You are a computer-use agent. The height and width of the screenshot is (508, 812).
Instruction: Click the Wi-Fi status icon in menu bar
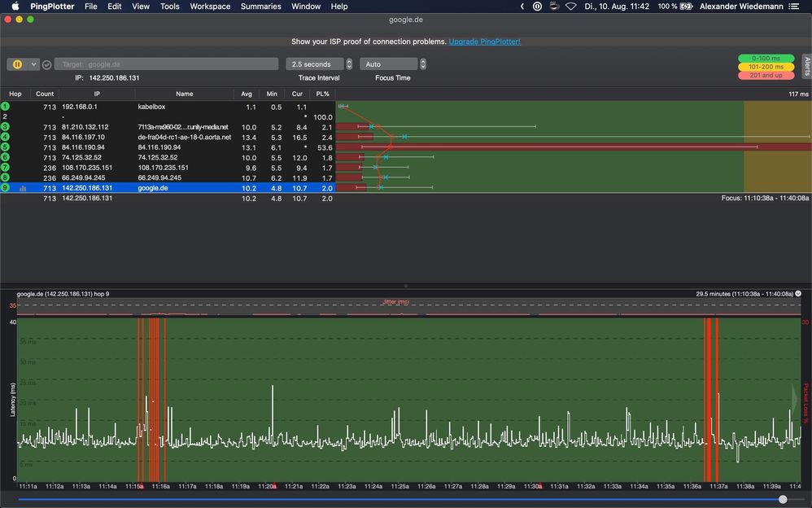(570, 7)
